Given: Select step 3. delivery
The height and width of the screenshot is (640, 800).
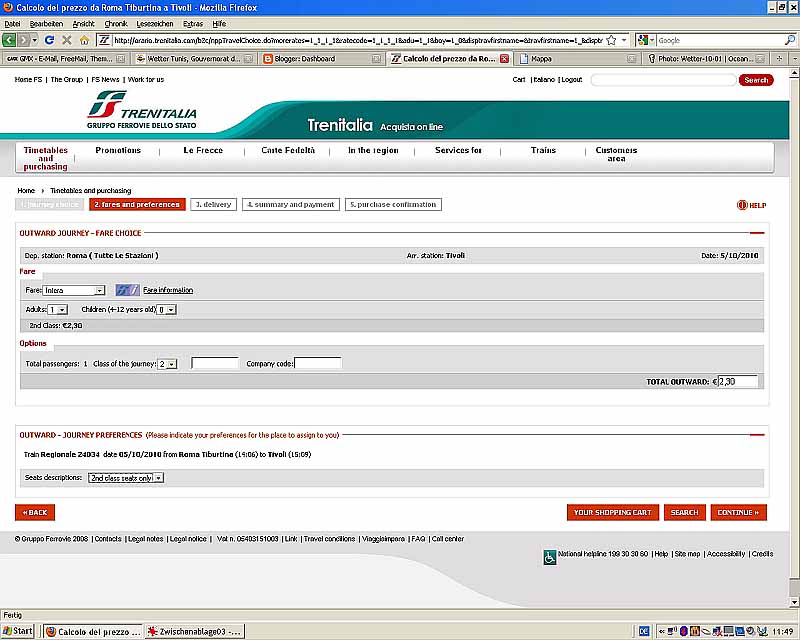Looking at the screenshot, I should pos(213,205).
